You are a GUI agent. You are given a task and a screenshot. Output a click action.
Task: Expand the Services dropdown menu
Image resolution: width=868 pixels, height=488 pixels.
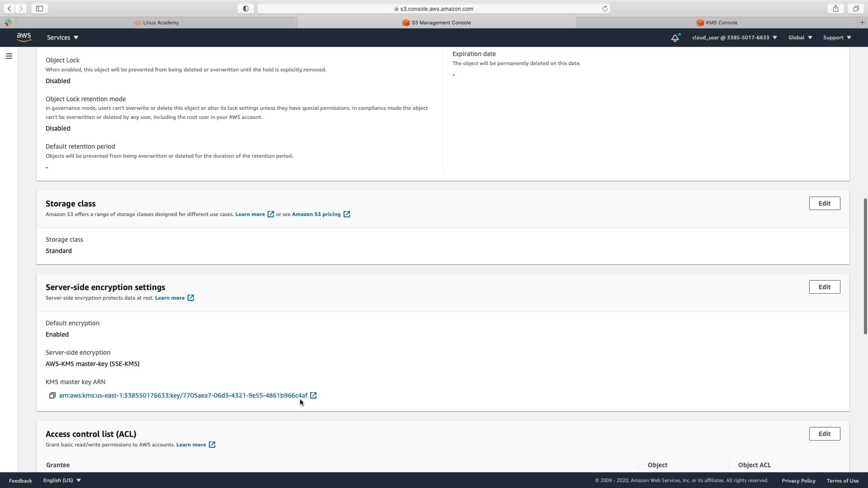62,38
